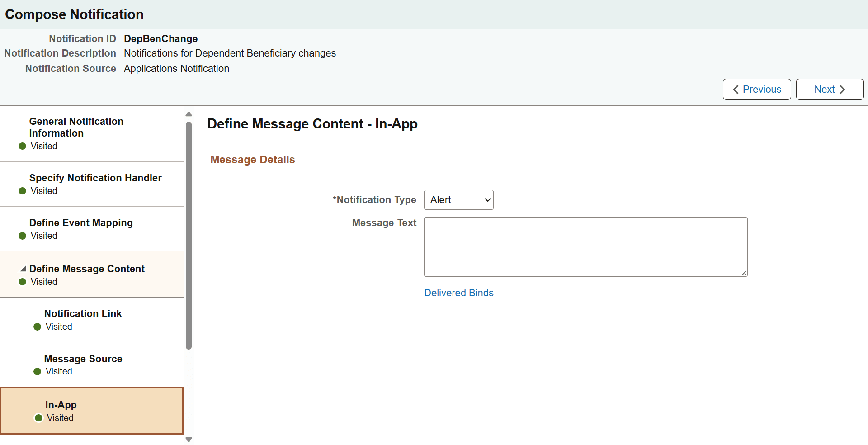Viewport: 868px width, 445px height.
Task: Click the left chevron inside Previous button
Action: coord(736,89)
